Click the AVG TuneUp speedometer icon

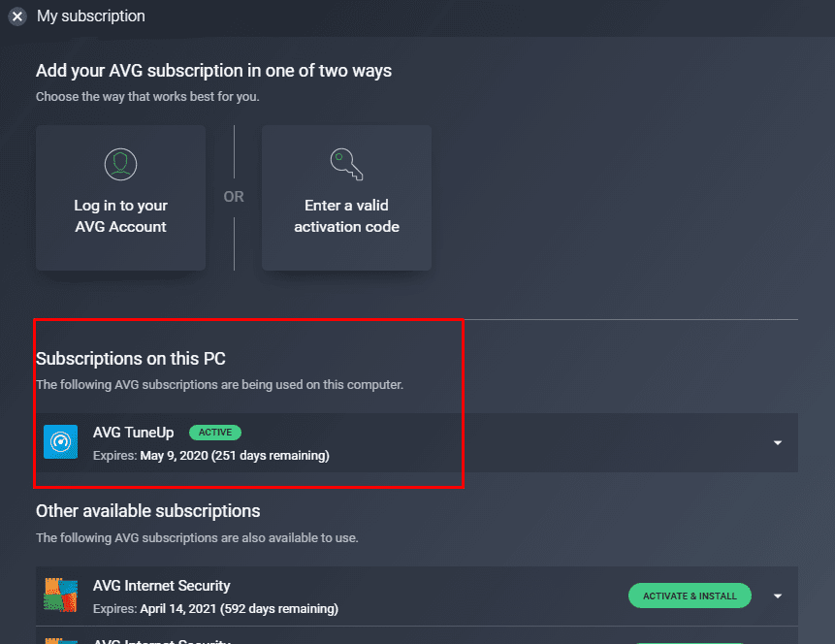click(x=61, y=441)
